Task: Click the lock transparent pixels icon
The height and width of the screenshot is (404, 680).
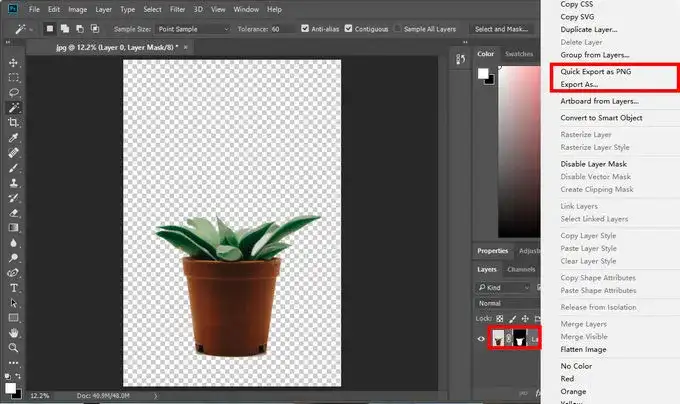Action: point(499,319)
